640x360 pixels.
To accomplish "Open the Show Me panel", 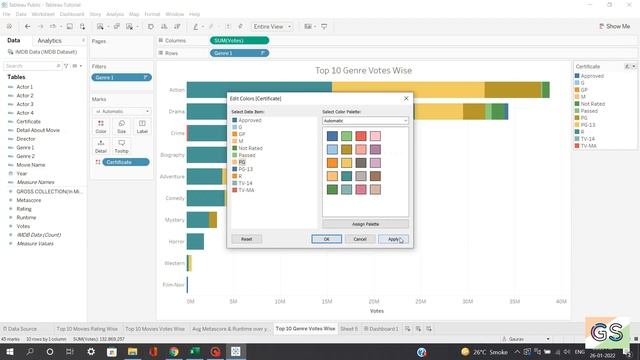I will tap(615, 26).
